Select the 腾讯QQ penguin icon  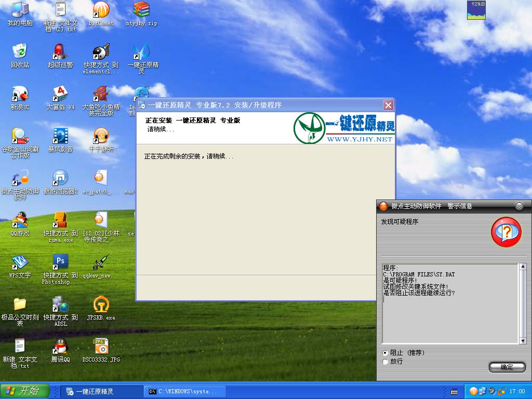pyautogui.click(x=60, y=350)
